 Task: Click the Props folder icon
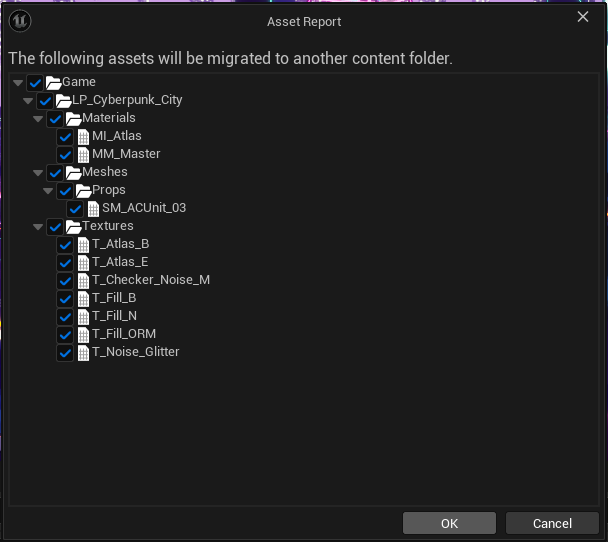[x=83, y=190]
